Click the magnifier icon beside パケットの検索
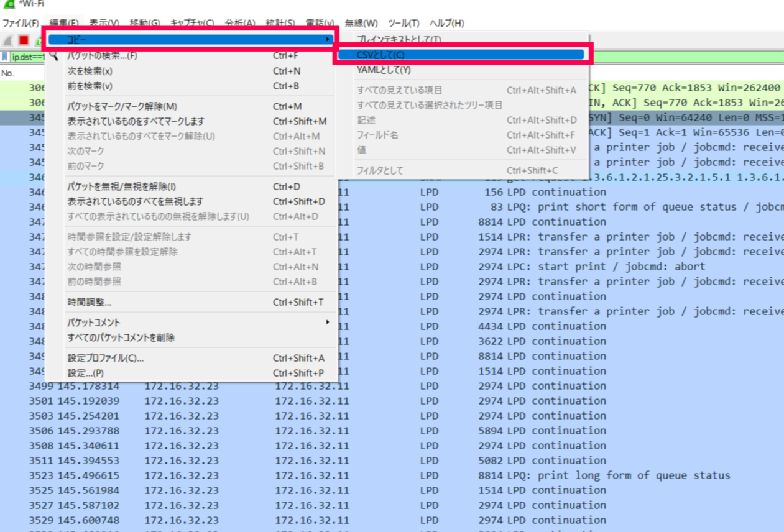This screenshot has width=784, height=532. tap(54, 56)
